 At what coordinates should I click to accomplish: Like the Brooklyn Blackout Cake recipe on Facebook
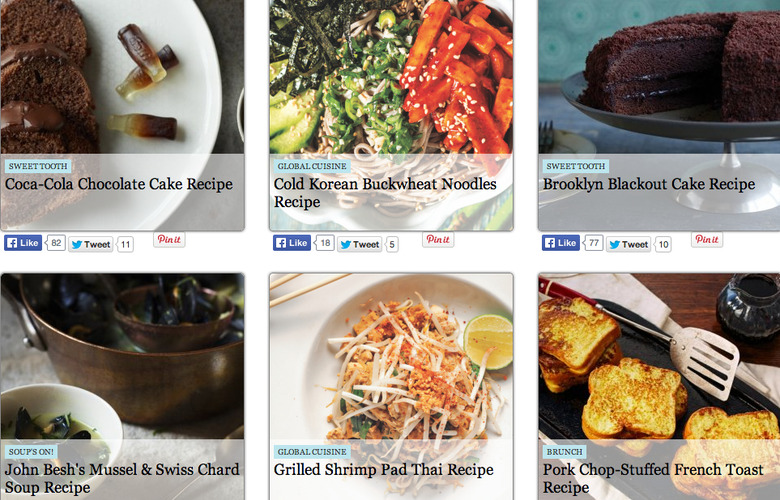pos(561,243)
